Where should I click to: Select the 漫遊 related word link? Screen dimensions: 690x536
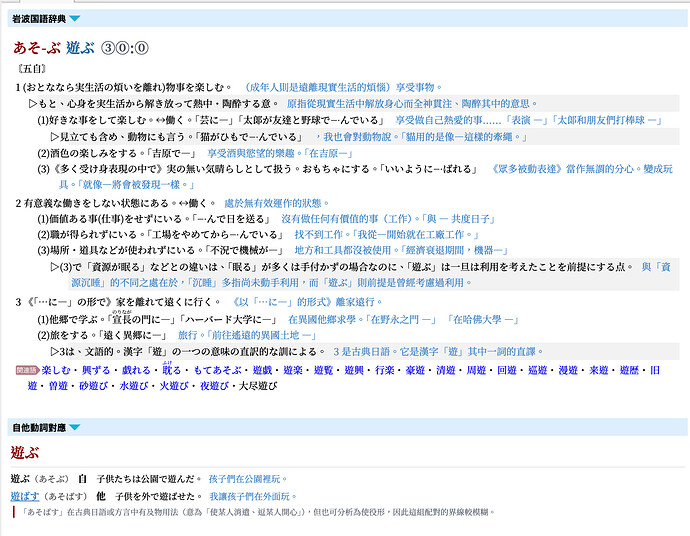coord(568,370)
